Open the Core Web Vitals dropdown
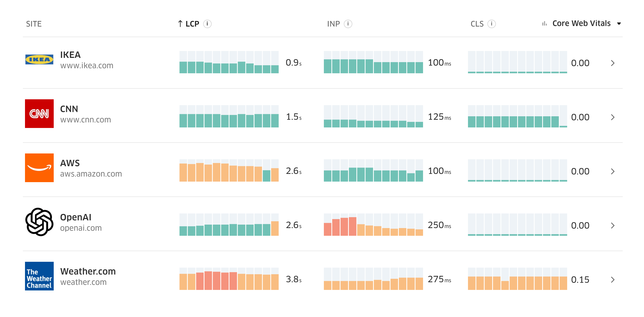644x317 pixels. pyautogui.click(x=582, y=24)
